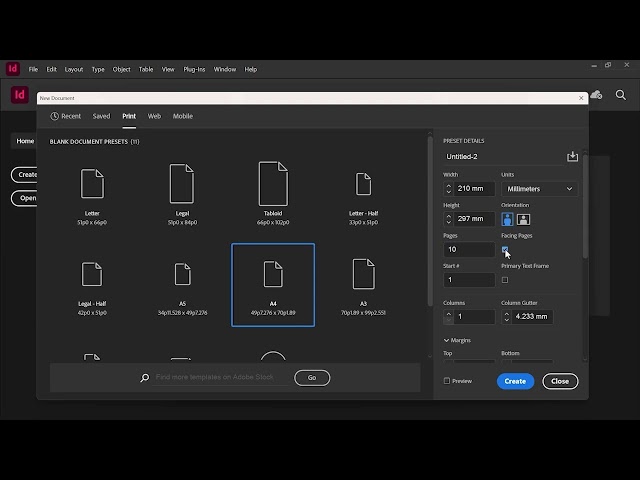Switch to the Print tab
This screenshot has width=640, height=480.
coord(129,116)
